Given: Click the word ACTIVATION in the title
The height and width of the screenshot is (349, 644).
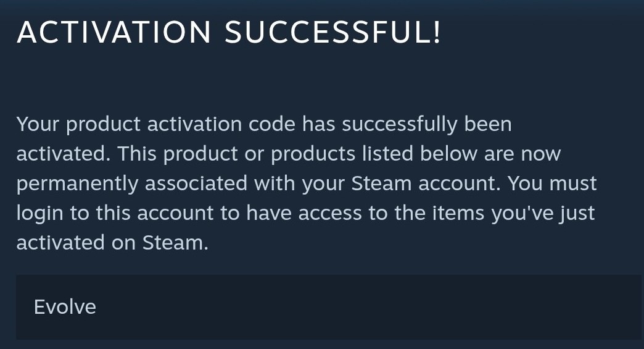Looking at the screenshot, I should tap(115, 32).
